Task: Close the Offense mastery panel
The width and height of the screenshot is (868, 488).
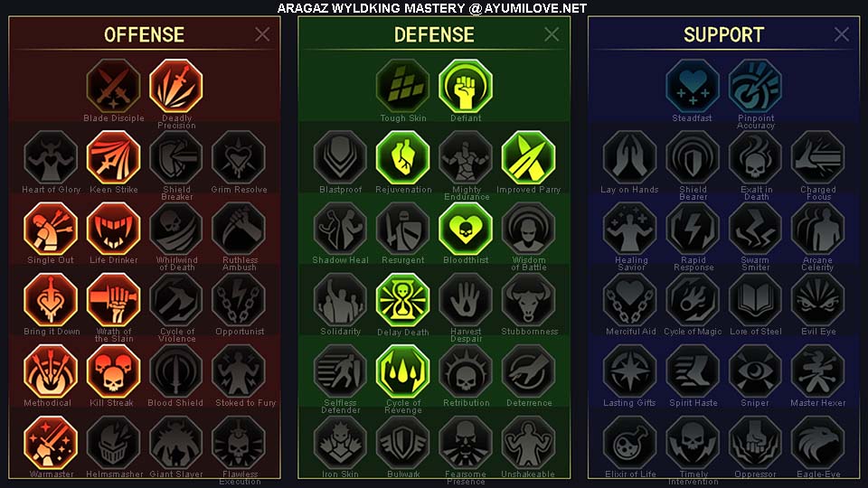Action: 262,34
